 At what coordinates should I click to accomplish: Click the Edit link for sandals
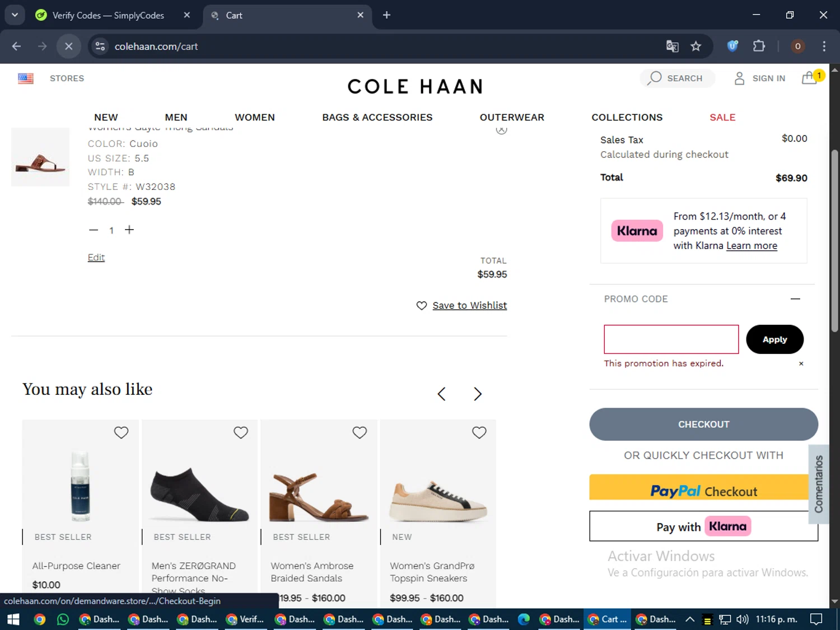click(x=96, y=257)
